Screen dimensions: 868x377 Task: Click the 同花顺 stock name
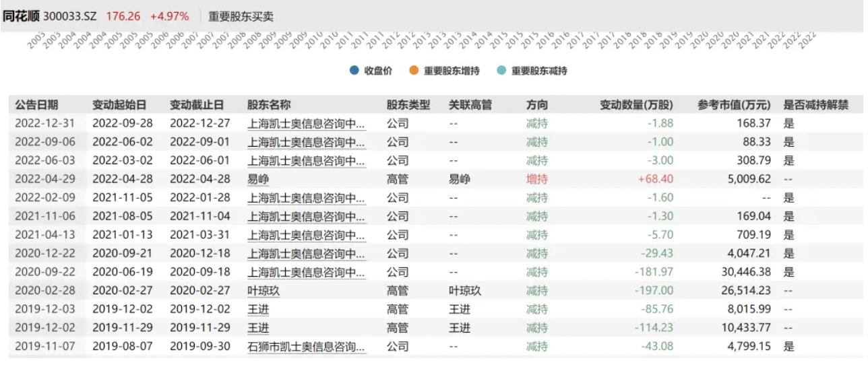[21, 16]
